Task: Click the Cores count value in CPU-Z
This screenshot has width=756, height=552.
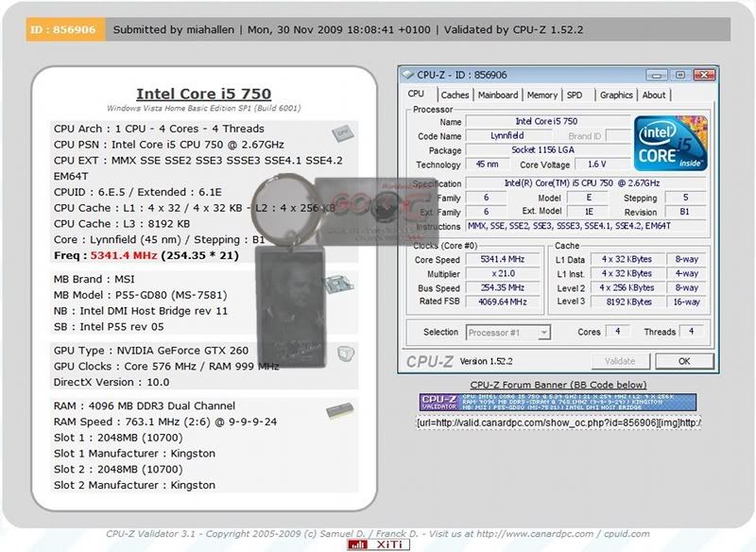Action: (x=618, y=331)
